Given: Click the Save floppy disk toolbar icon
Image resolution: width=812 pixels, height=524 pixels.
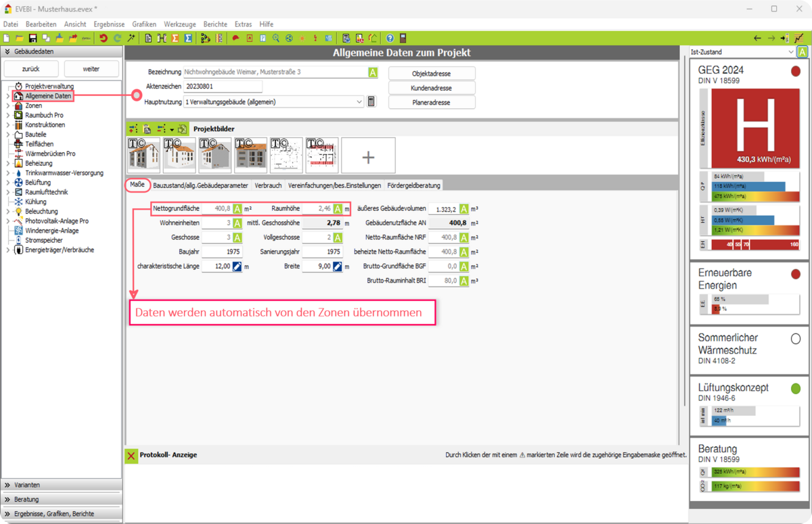Looking at the screenshot, I should tap(32, 39).
